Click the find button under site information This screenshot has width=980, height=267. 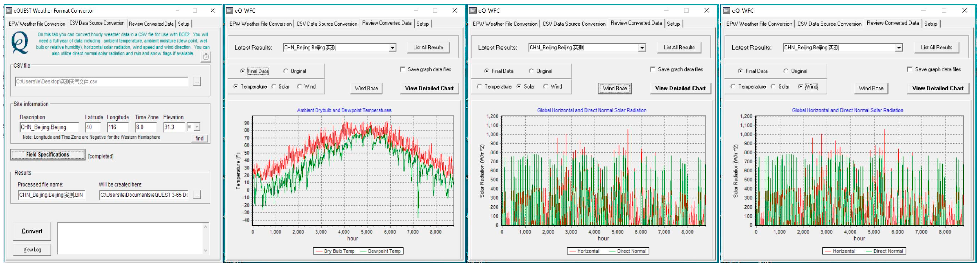[199, 139]
